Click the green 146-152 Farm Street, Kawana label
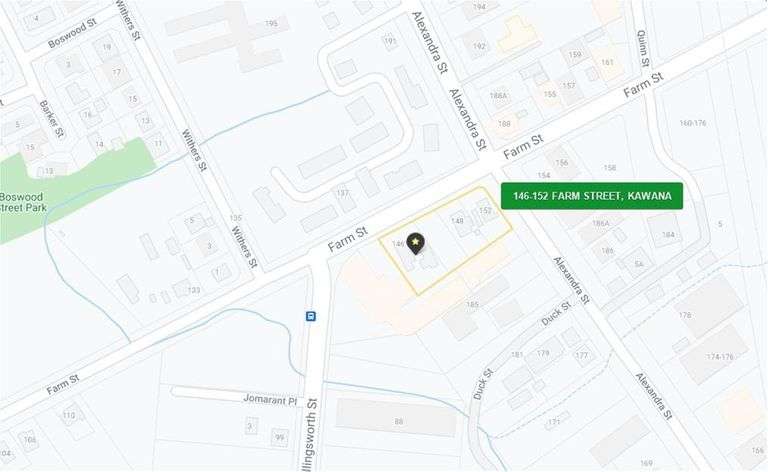The width and height of the screenshot is (768, 472). pos(592,196)
